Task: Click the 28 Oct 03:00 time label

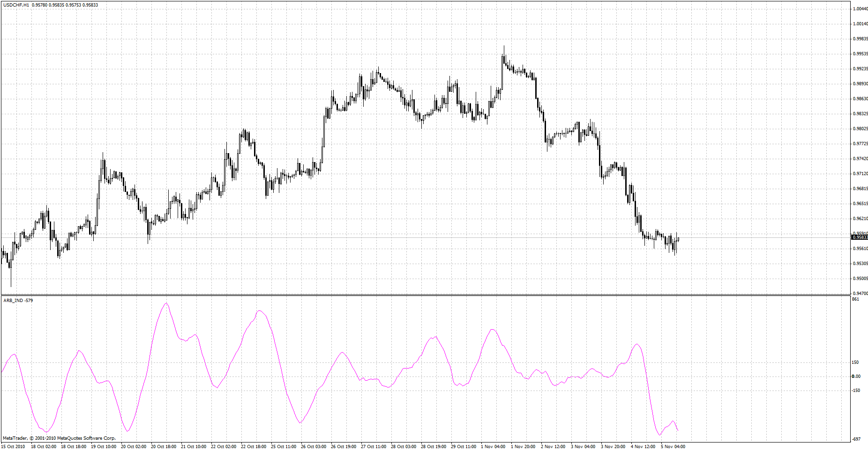Action: (404, 447)
